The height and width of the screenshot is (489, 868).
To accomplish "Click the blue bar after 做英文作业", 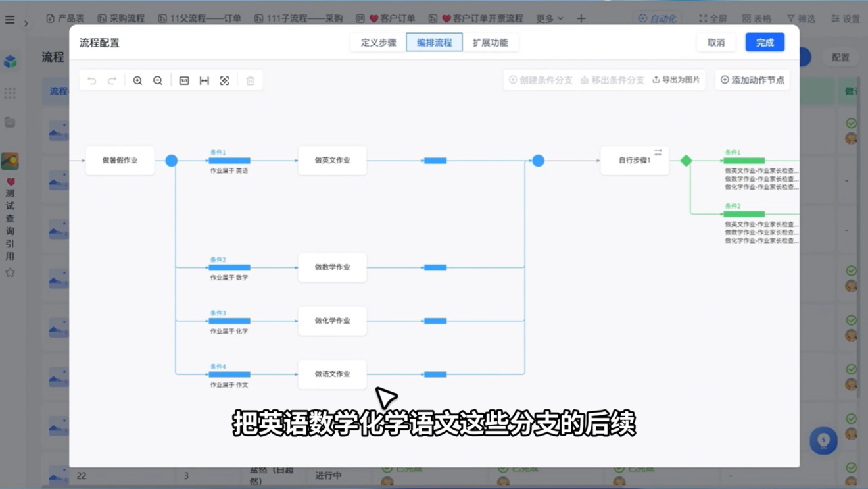I will pos(435,160).
